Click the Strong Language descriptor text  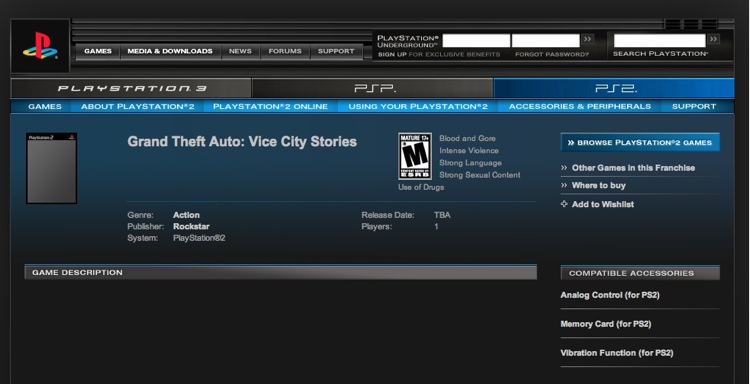[x=470, y=163]
